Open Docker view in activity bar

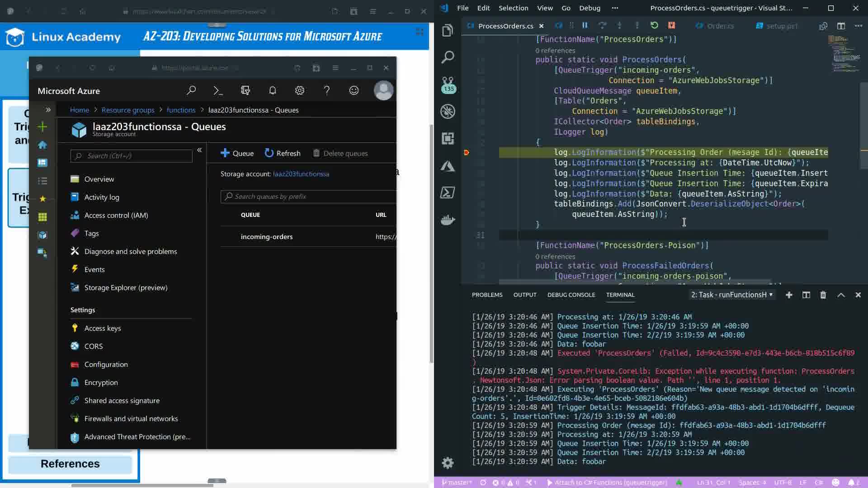point(448,220)
